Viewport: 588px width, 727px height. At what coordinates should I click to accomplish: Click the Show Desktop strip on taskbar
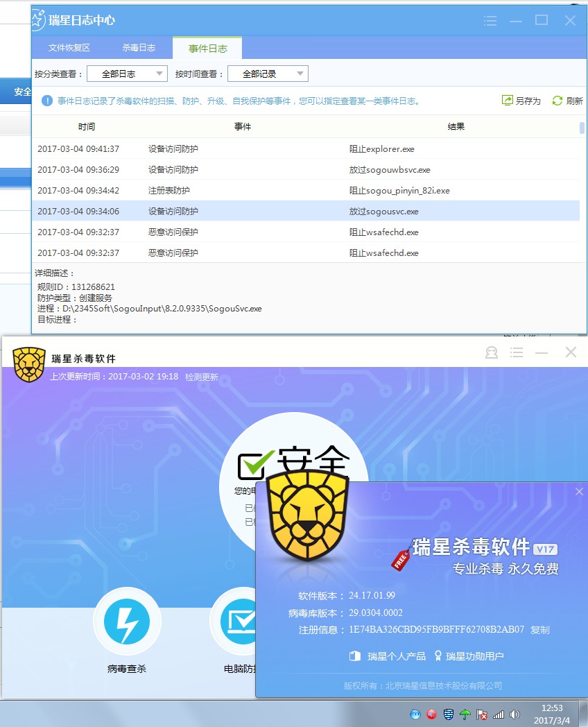coord(583,714)
